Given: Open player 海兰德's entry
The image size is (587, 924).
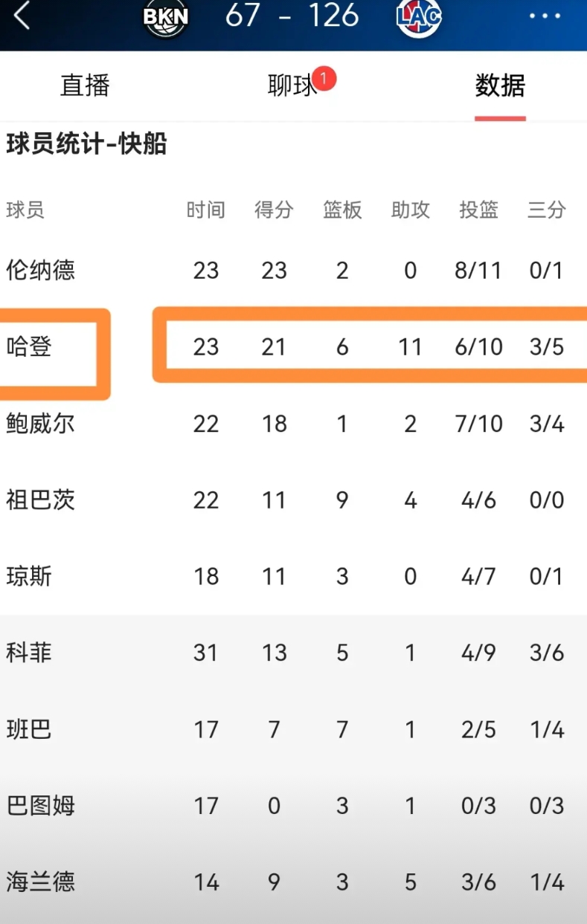Looking at the screenshot, I should point(41,882).
